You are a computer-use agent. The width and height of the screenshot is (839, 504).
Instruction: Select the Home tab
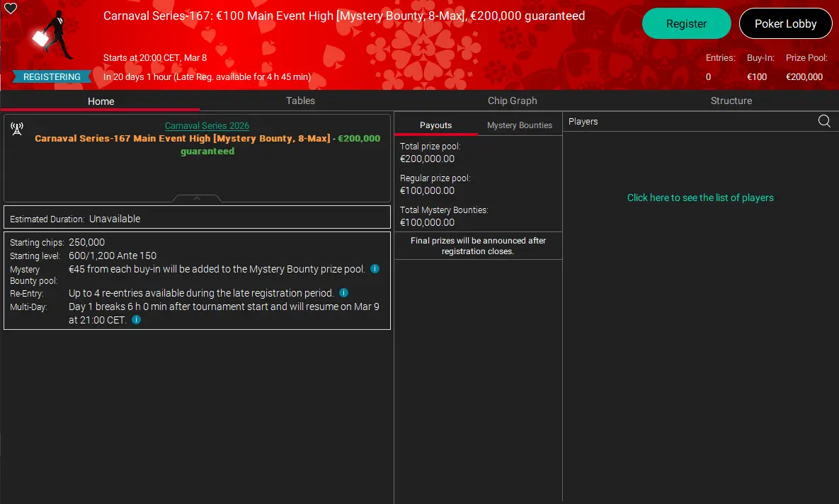101,101
